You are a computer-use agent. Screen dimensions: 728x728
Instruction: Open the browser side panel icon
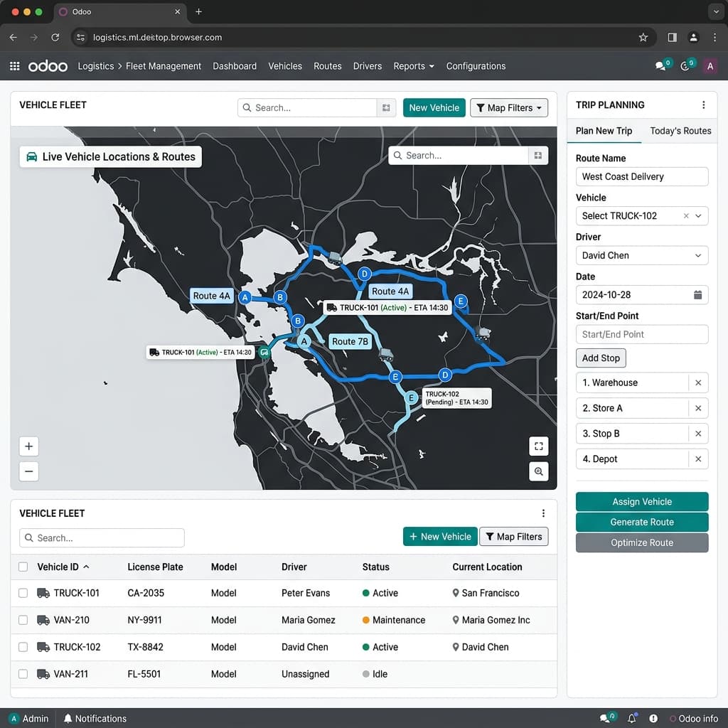click(672, 37)
